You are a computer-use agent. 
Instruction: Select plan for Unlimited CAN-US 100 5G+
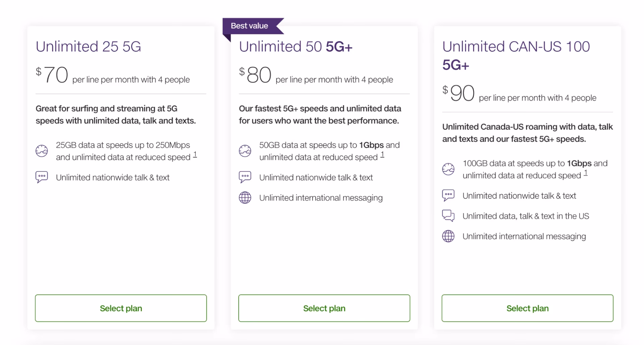(x=527, y=308)
